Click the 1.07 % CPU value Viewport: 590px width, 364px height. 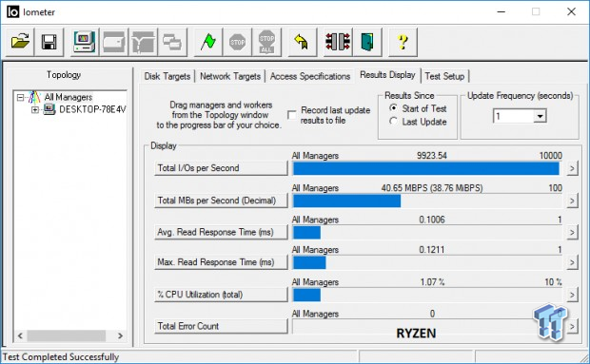pos(432,281)
